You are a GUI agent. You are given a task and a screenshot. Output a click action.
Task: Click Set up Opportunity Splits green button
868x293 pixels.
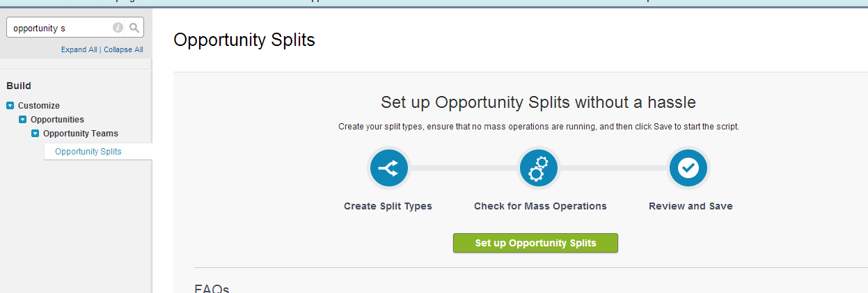click(535, 243)
